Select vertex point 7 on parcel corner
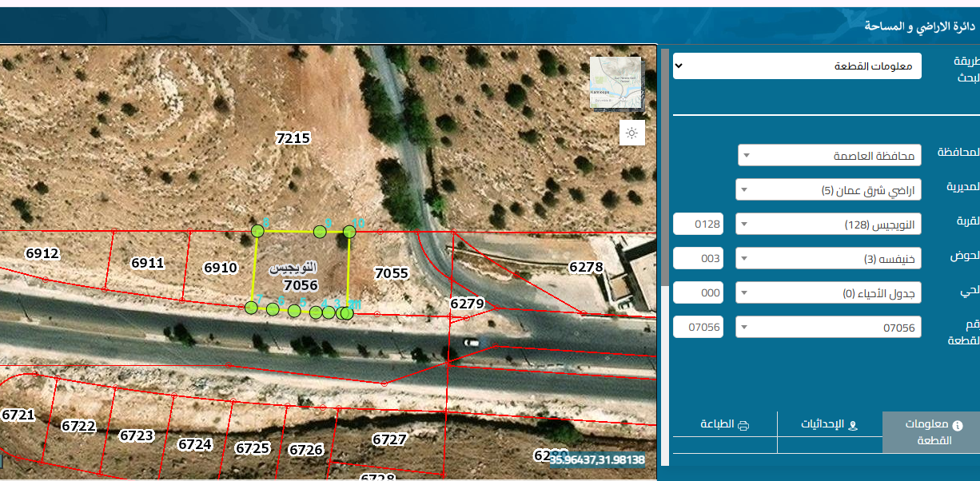Screen dimensions: 980x481 pyautogui.click(x=251, y=308)
